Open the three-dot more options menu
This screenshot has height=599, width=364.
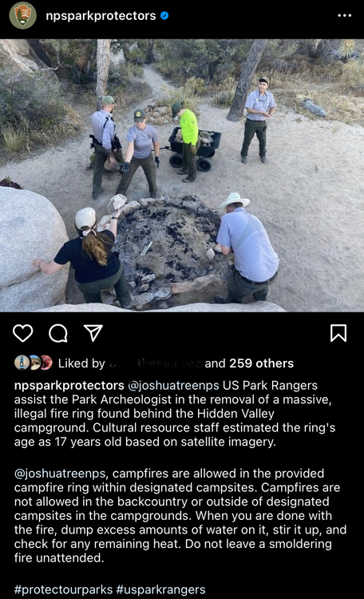pyautogui.click(x=345, y=16)
